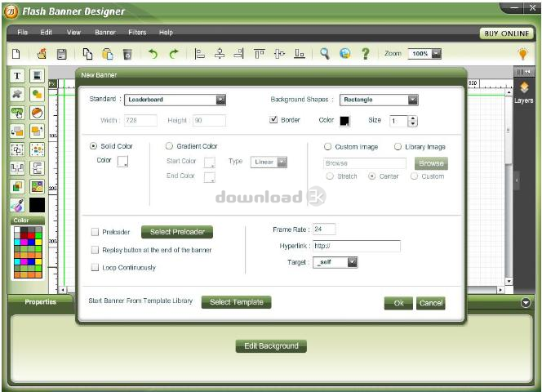This screenshot has width=542, height=392.
Task: Click the Align right icon
Action: (239, 54)
